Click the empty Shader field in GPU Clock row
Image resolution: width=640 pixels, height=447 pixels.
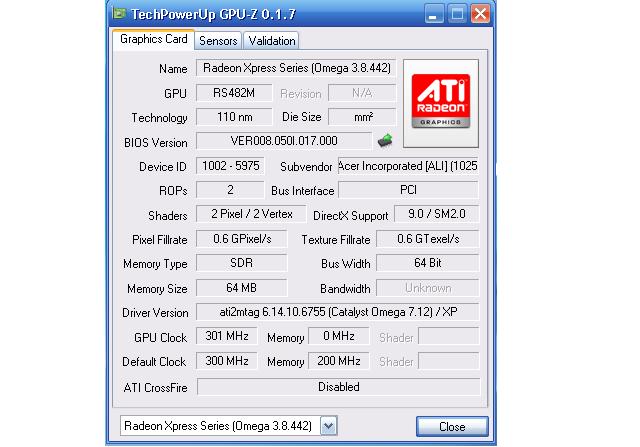[449, 336]
